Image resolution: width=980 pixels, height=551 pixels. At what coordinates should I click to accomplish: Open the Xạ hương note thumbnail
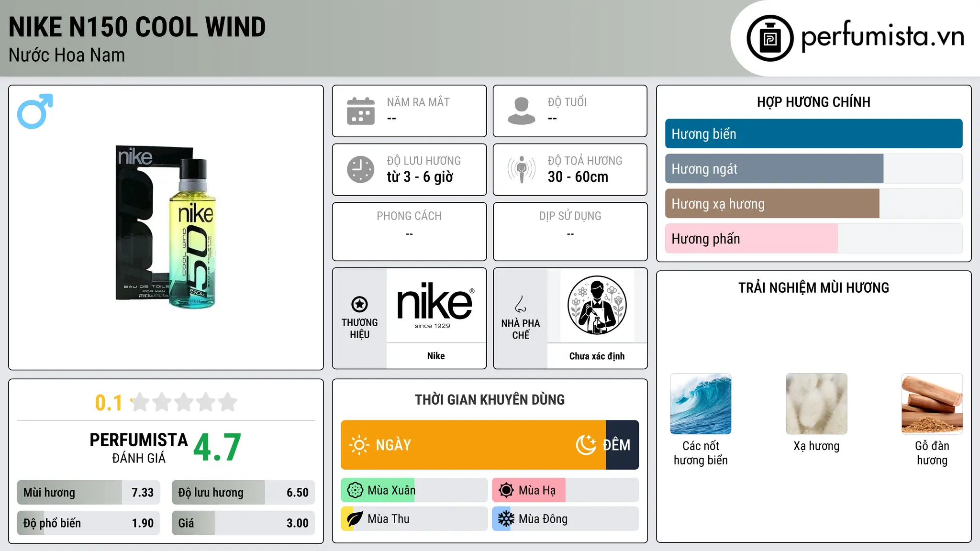[x=816, y=404]
